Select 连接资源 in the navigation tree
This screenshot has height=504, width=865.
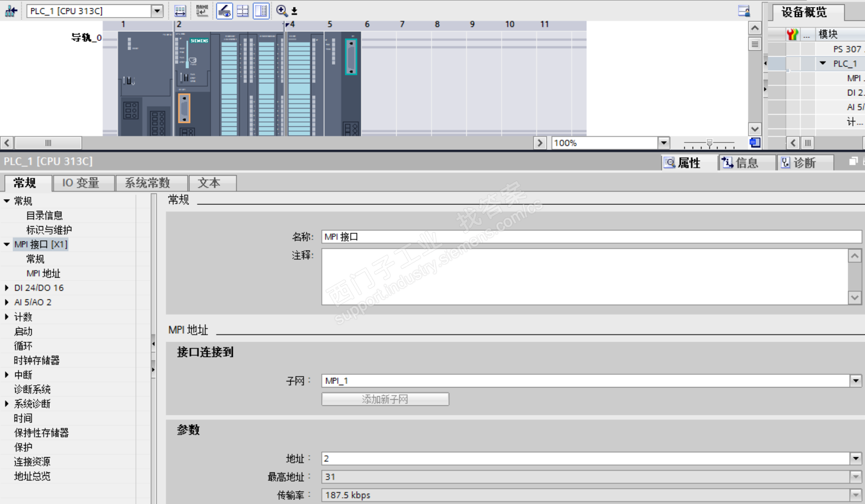(x=32, y=462)
